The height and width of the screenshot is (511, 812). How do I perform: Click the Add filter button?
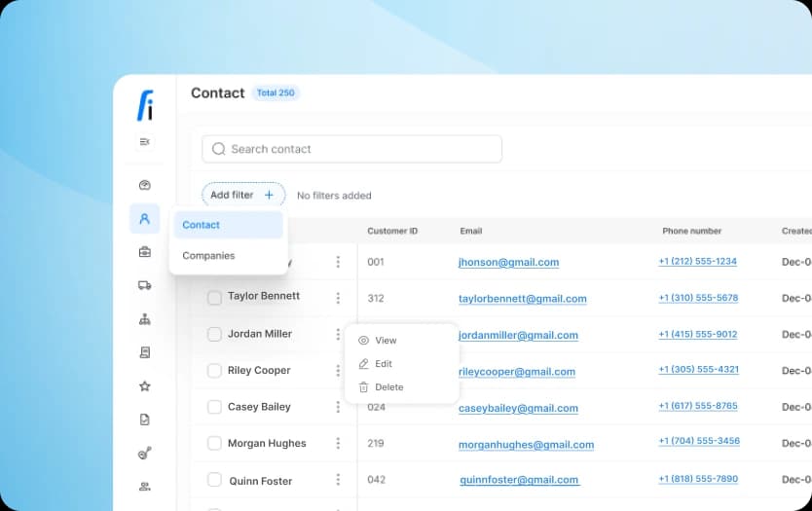(x=242, y=196)
